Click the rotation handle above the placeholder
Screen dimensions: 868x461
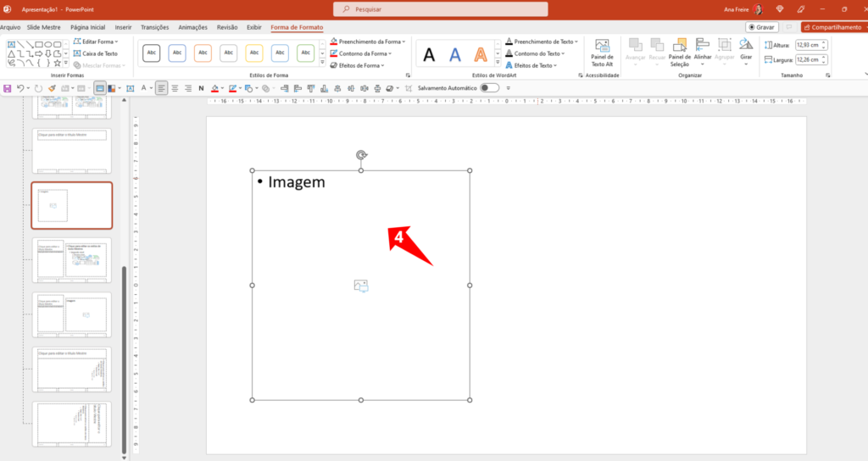pos(361,155)
